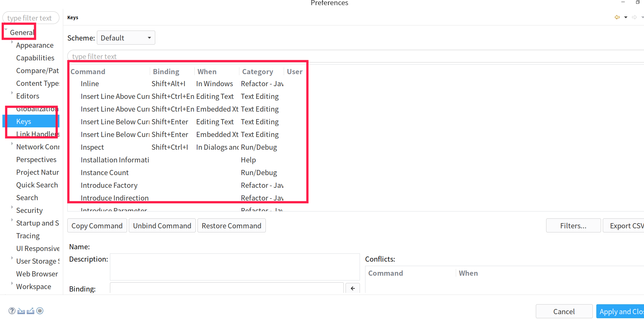
Task: Expand the Network Connections node
Action: pyautogui.click(x=12, y=144)
